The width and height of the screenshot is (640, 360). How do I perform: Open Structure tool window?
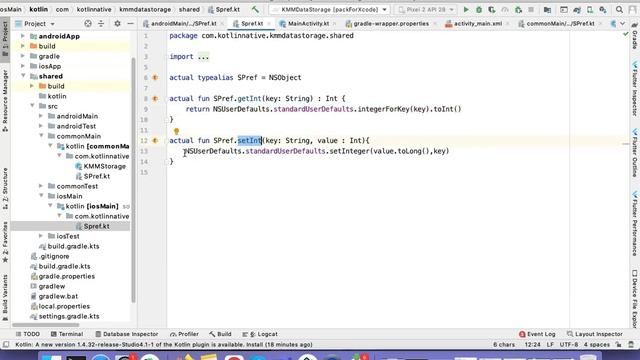point(5,189)
